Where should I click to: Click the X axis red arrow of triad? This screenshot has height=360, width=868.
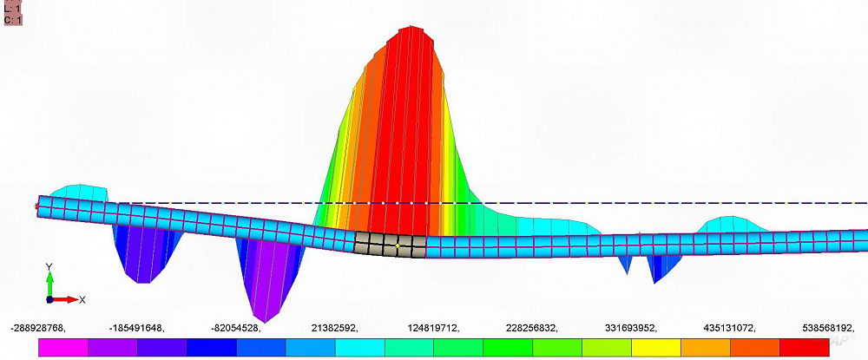[x=70, y=299]
